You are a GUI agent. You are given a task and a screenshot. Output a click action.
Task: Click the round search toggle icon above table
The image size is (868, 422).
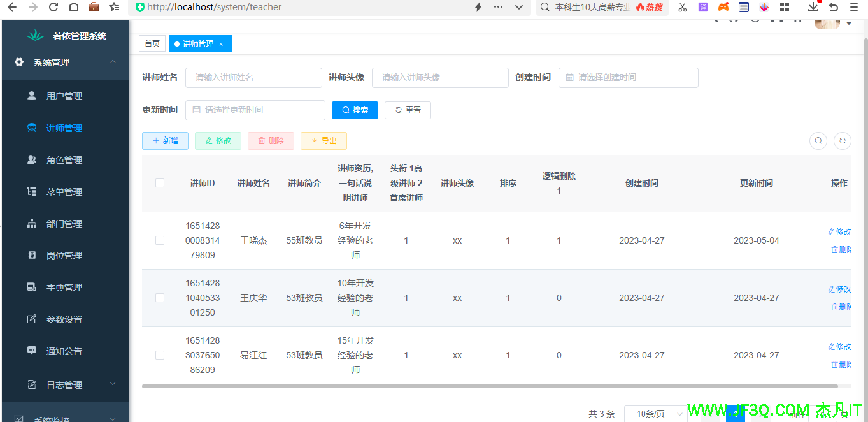pyautogui.click(x=818, y=141)
